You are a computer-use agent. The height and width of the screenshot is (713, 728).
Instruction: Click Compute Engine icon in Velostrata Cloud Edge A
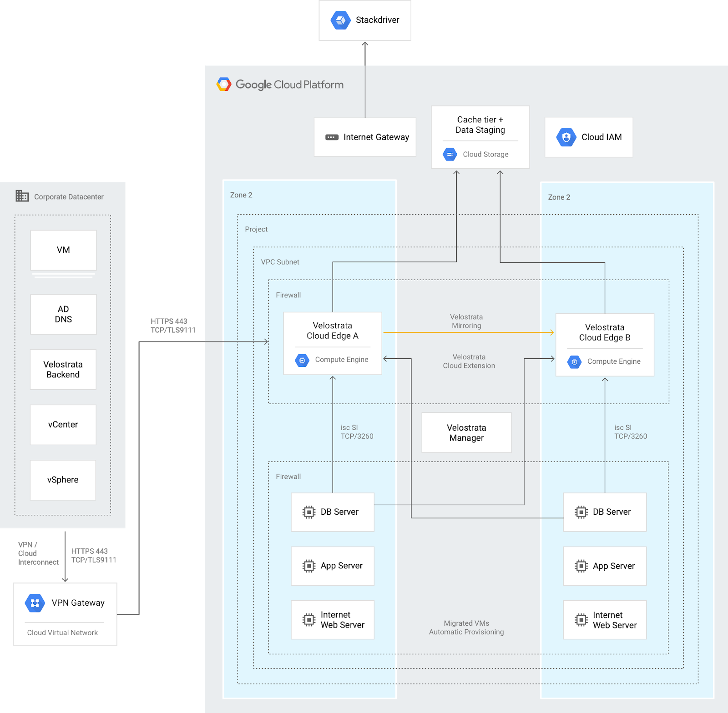tap(302, 360)
